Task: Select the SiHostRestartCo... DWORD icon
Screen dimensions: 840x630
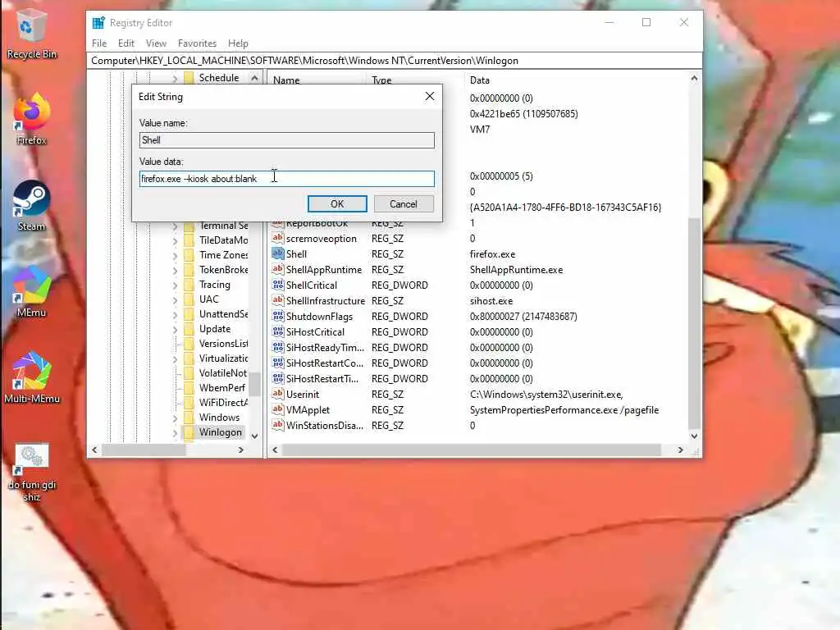Action: click(277, 362)
